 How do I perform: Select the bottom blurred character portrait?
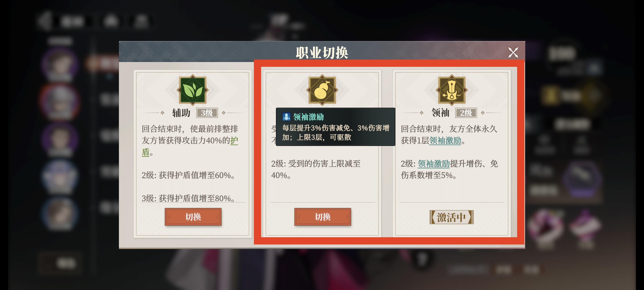click(60, 214)
